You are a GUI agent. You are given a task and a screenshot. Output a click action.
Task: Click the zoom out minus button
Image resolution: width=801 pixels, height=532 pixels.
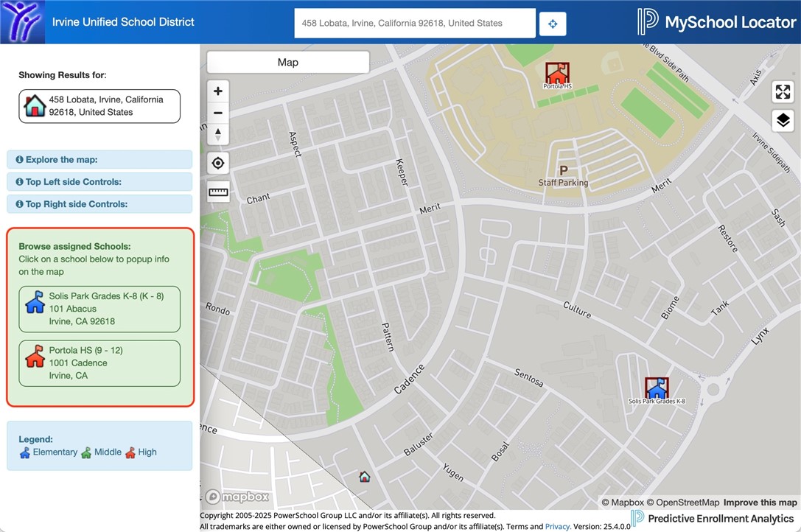(218, 113)
